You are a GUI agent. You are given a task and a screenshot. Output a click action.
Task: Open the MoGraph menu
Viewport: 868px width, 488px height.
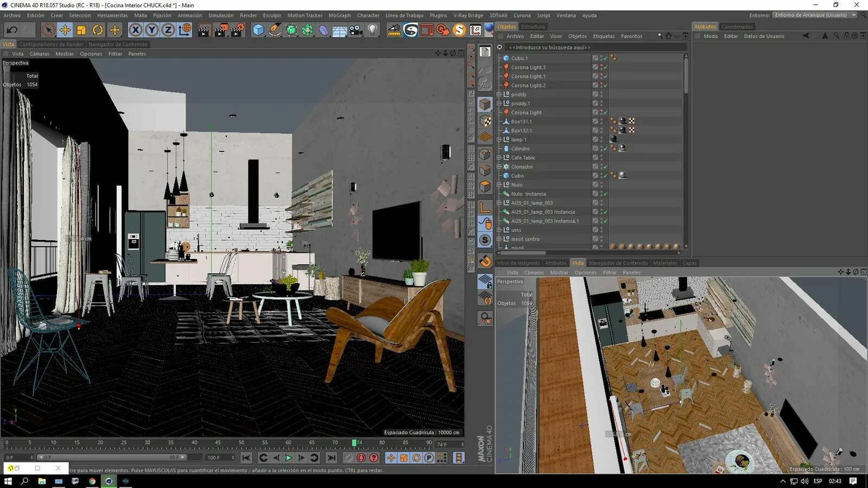pos(340,15)
